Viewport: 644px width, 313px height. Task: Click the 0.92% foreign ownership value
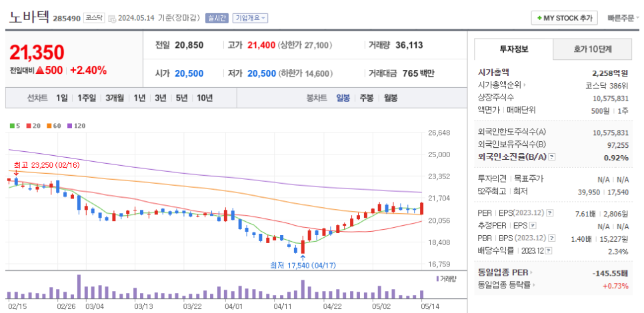pos(616,158)
